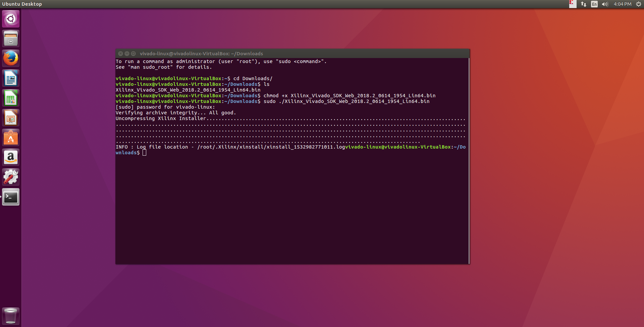Close the terminal window
The width and height of the screenshot is (644, 327).
pos(120,54)
